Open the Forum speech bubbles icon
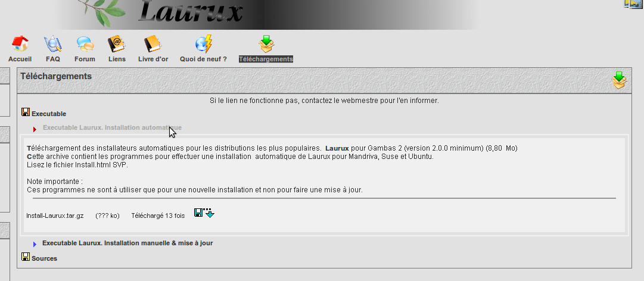This screenshot has width=644, height=281. tap(85, 44)
